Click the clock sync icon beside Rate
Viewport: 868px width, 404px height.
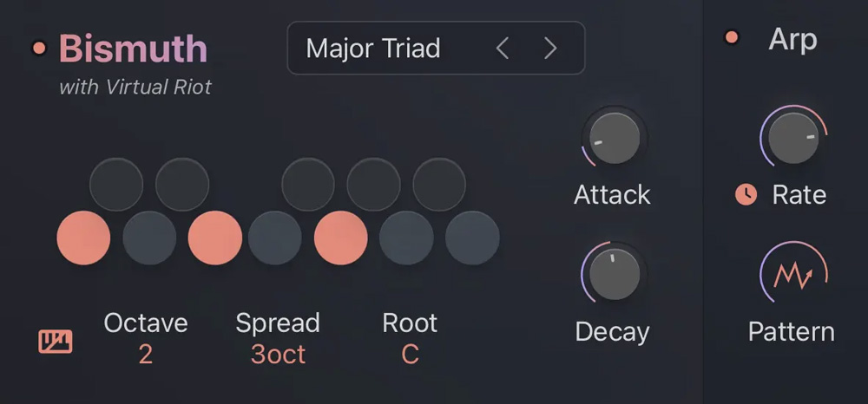746,195
